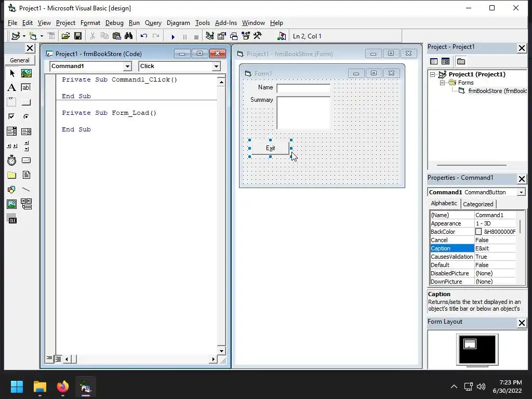Select the horizontal scrollbar tool in toolbox
The height and width of the screenshot is (399, 532).
(x=12, y=146)
